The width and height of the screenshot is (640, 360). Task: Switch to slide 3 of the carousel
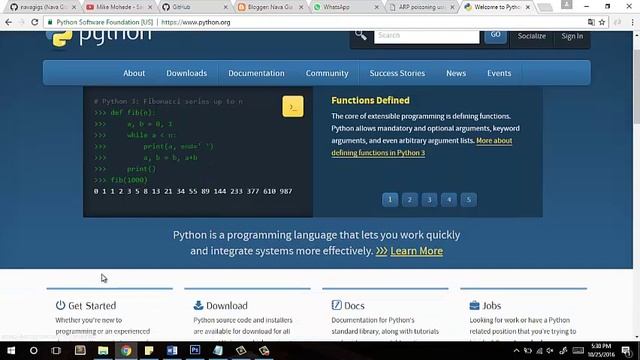[429, 200]
